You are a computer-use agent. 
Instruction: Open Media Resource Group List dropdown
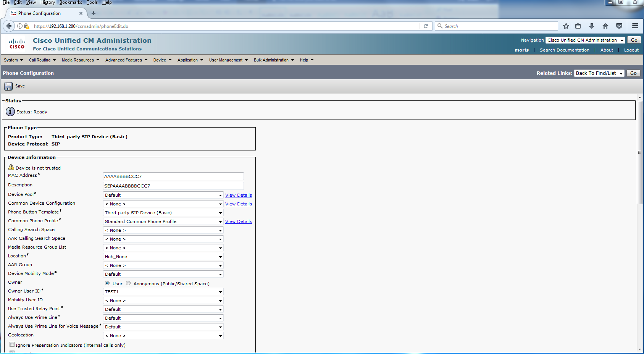pos(163,248)
